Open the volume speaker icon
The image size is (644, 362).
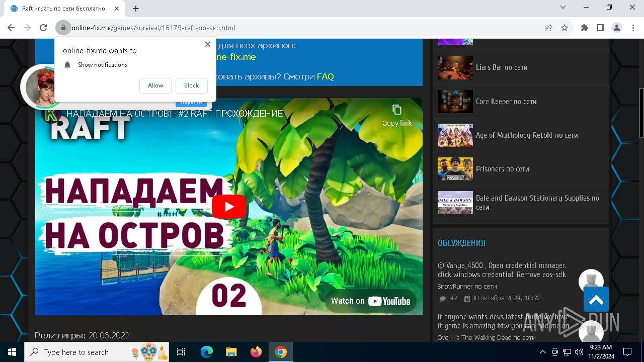[579, 352]
